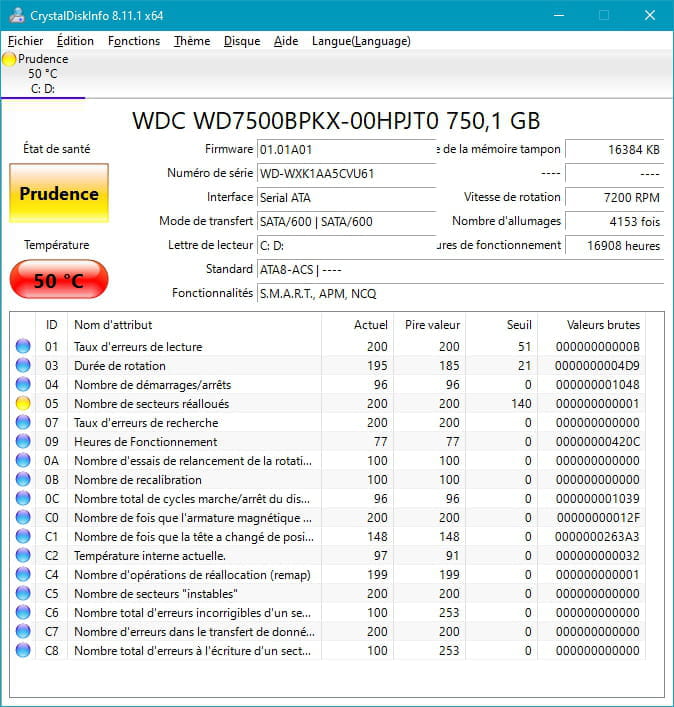Click the power-on count 4153 fois

pyautogui.click(x=614, y=221)
